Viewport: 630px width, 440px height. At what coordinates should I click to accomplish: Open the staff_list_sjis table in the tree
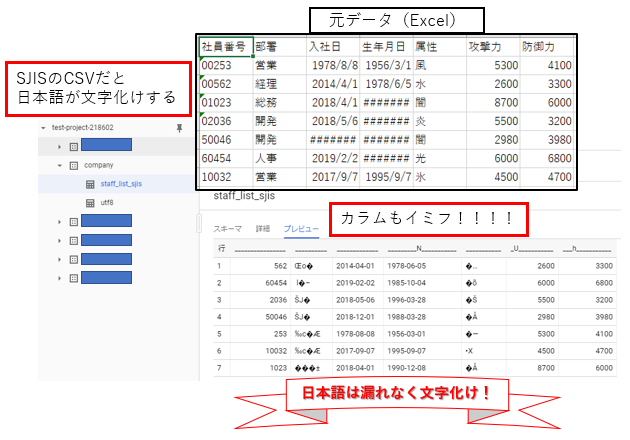click(x=121, y=184)
